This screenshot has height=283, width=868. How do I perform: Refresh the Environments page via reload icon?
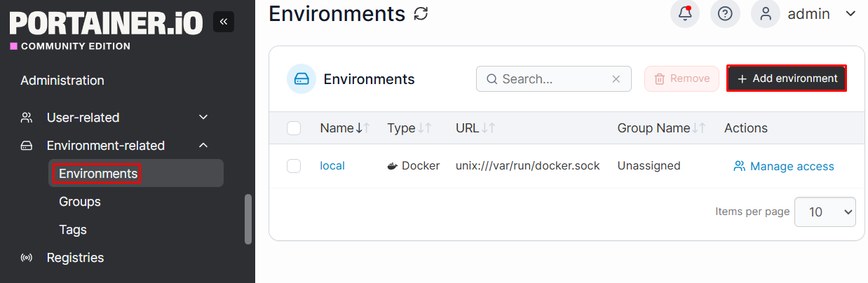(421, 13)
